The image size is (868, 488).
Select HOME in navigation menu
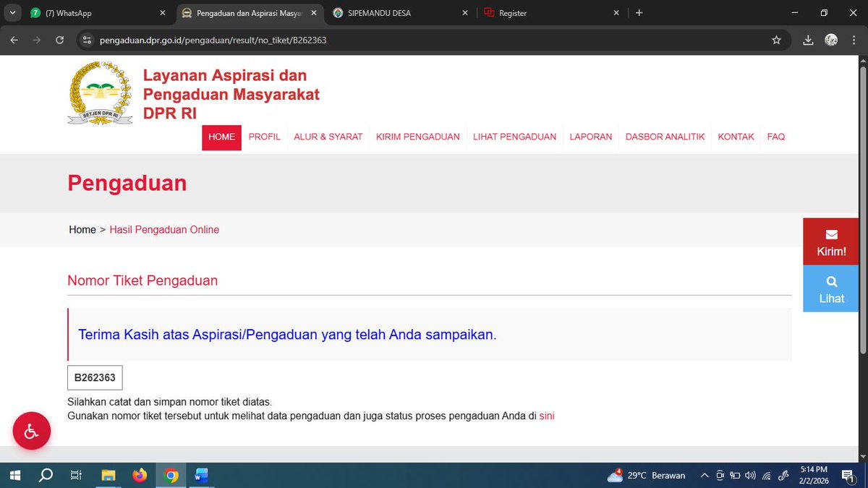(221, 137)
